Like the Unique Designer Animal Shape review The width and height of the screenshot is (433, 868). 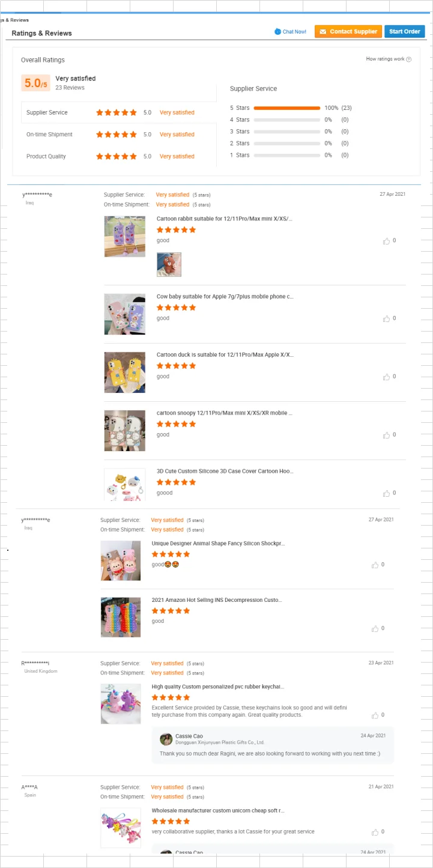pos(375,565)
